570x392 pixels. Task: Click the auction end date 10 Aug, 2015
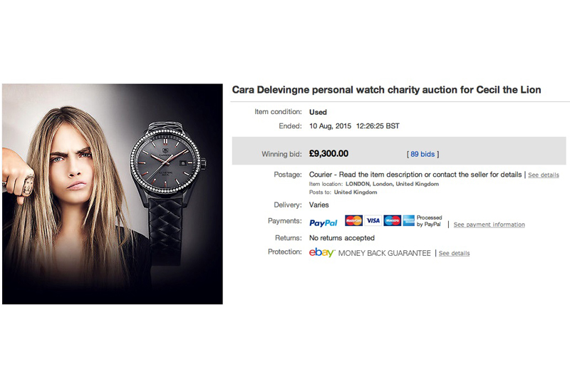tap(330, 126)
